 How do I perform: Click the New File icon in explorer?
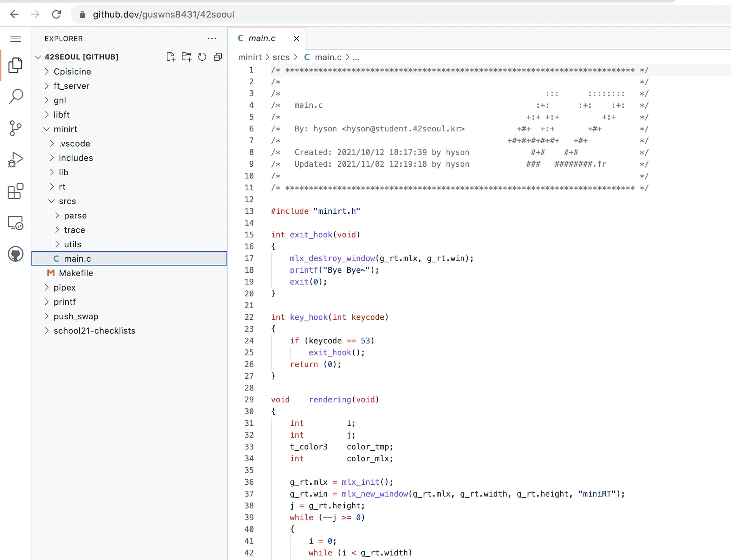[171, 57]
